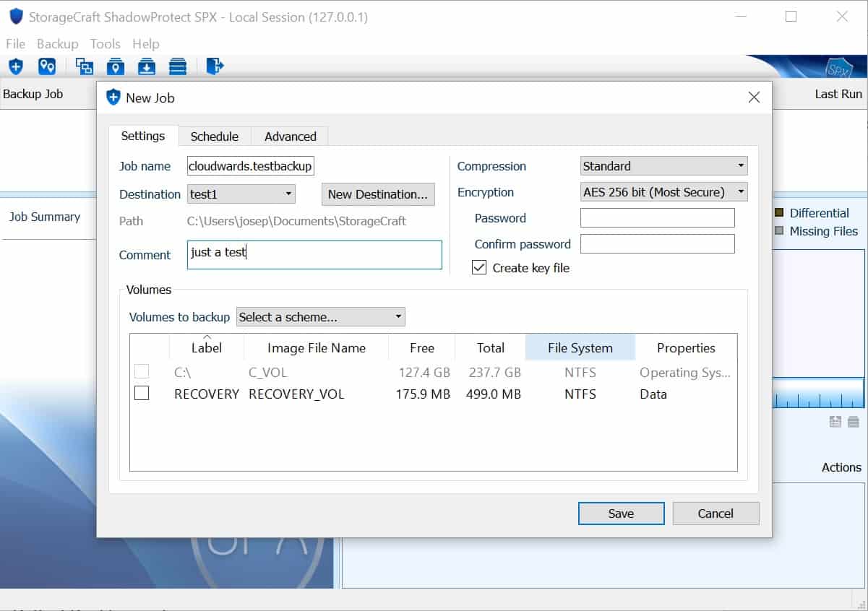868x611 pixels.
Task: Click the storage path C:\Users\josep\Documents\StorageCraft
Action: (297, 221)
